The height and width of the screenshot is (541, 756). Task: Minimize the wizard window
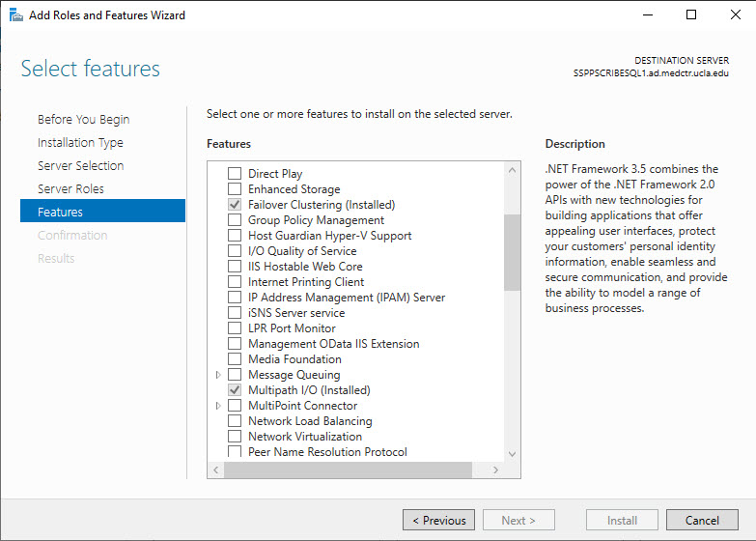(648, 14)
